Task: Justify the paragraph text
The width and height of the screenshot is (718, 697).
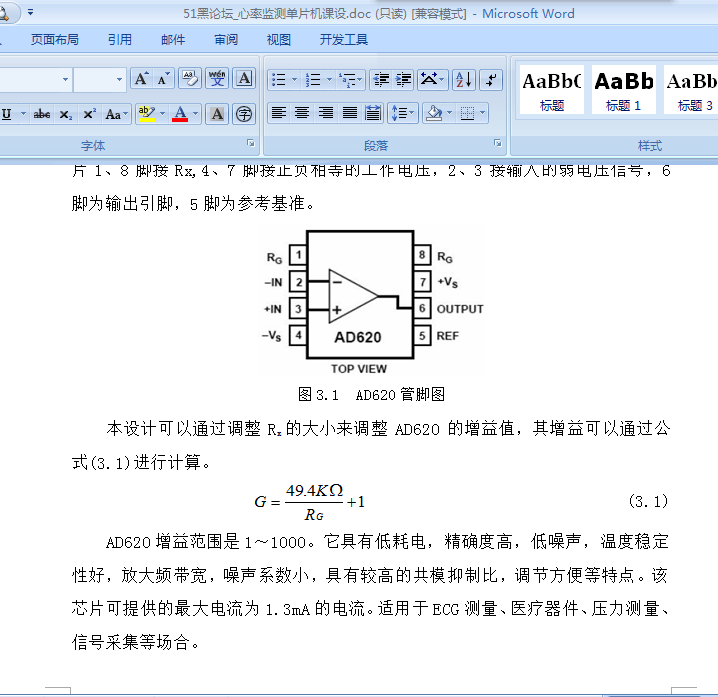Action: coord(350,113)
